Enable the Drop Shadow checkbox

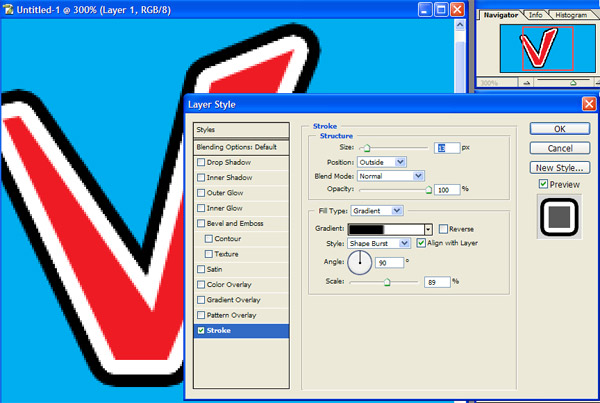click(203, 162)
